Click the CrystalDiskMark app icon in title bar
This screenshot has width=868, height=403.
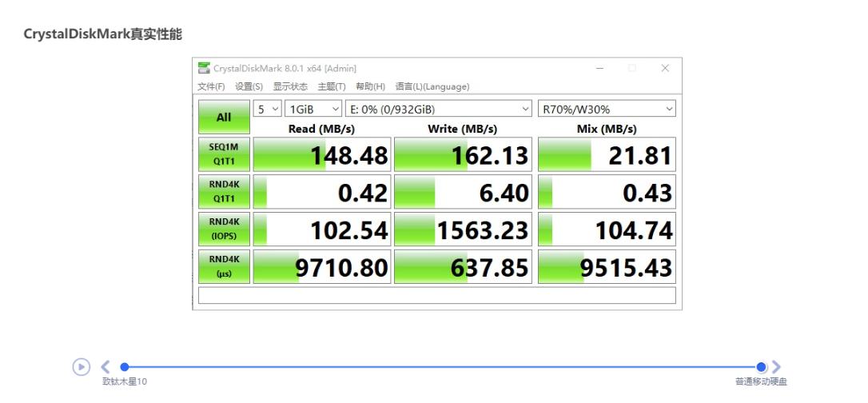click(x=205, y=68)
